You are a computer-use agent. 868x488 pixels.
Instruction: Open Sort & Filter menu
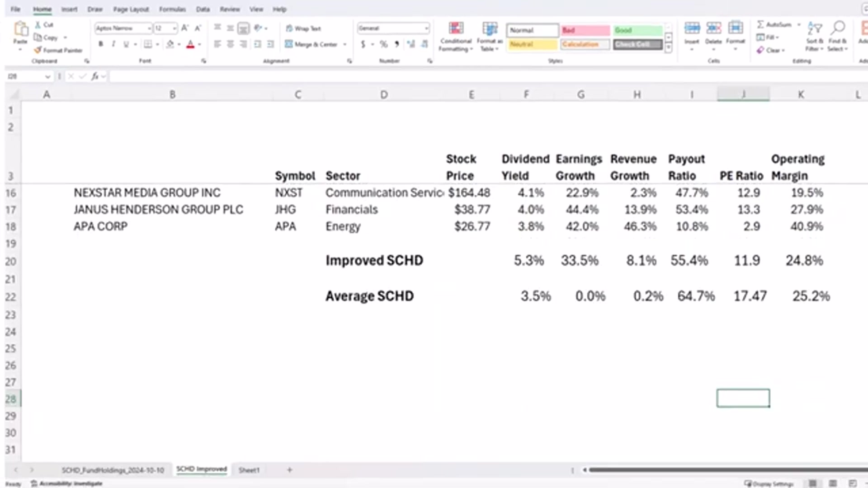click(815, 36)
